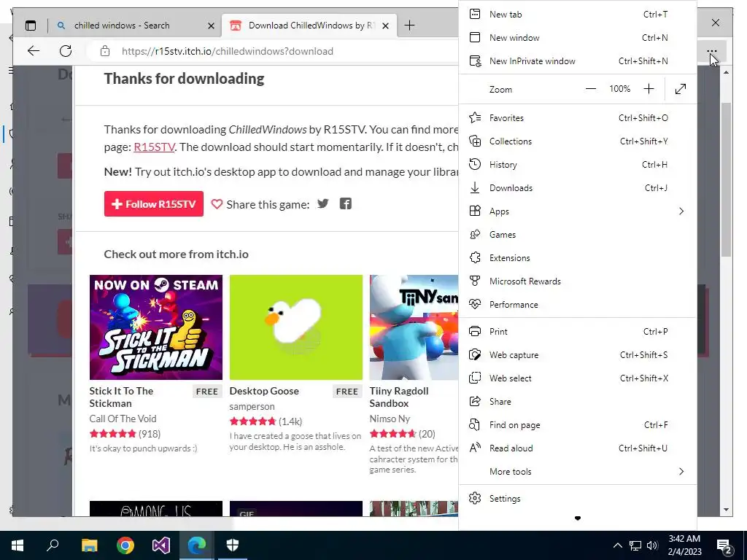Click the Share menu entry
The width and height of the screenshot is (747, 560).
578,402
